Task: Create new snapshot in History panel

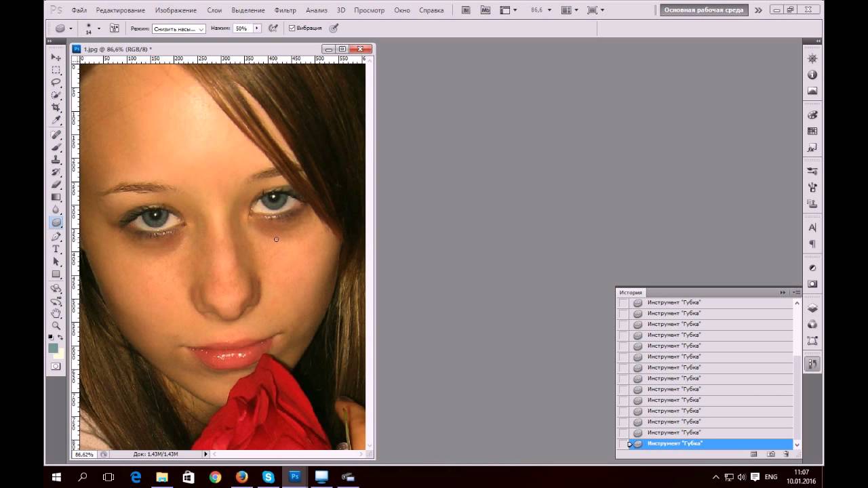Action: [771, 454]
